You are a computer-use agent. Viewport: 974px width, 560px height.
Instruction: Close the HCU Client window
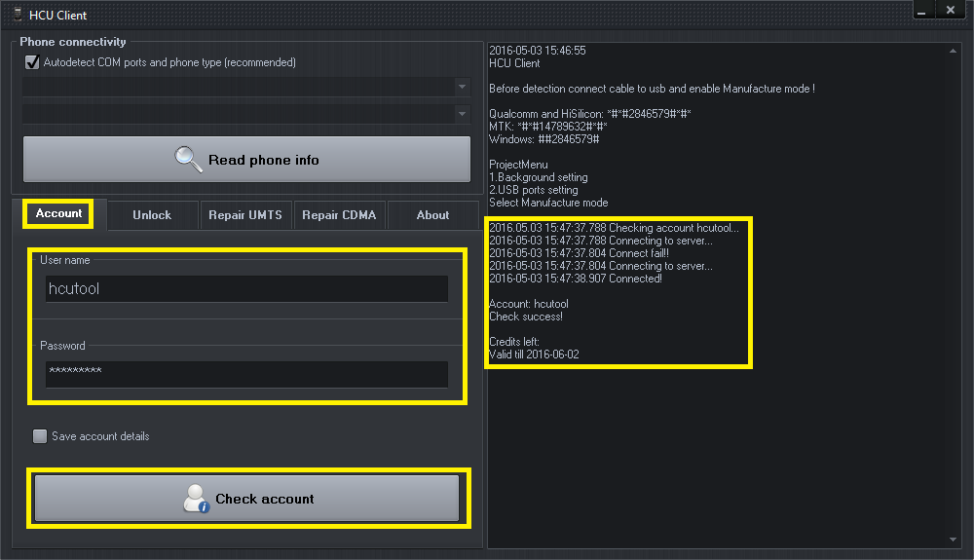click(x=950, y=10)
